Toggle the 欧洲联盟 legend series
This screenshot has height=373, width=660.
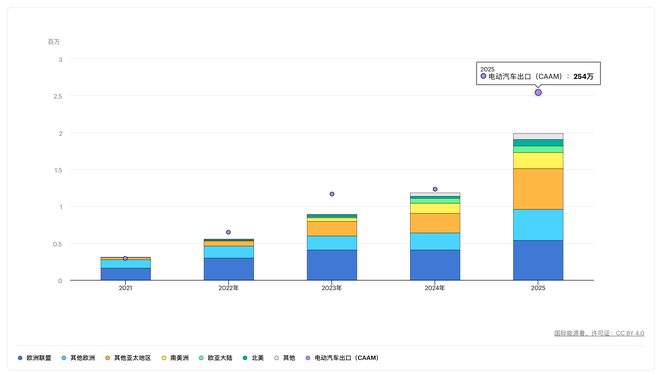tap(35, 358)
